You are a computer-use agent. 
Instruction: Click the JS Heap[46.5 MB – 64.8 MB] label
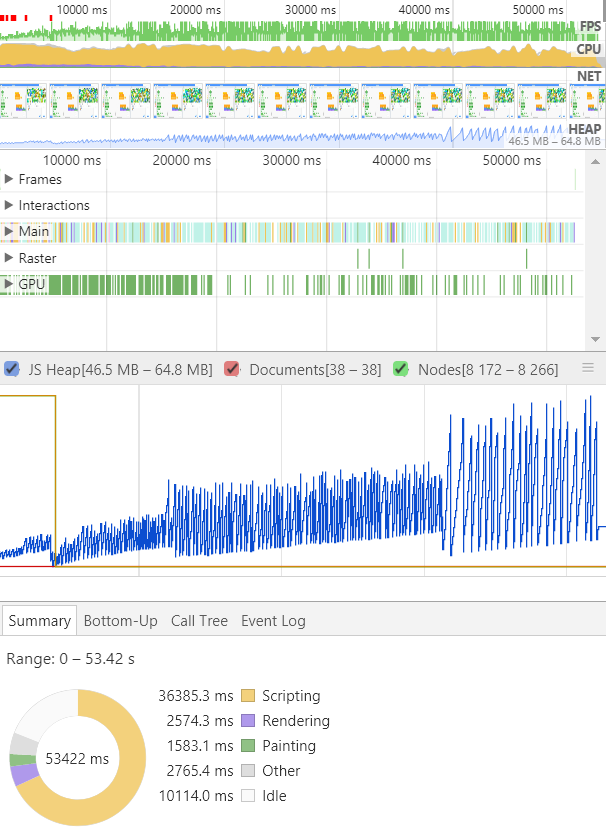coord(120,369)
